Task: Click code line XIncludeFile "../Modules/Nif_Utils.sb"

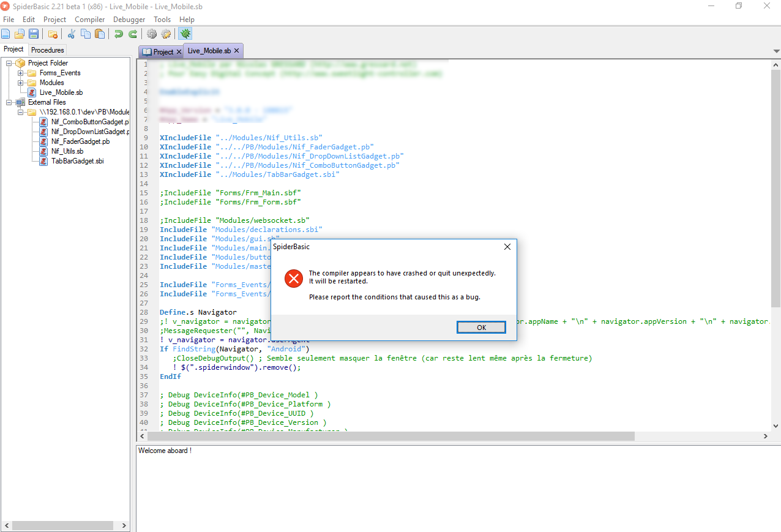Action: pos(241,138)
